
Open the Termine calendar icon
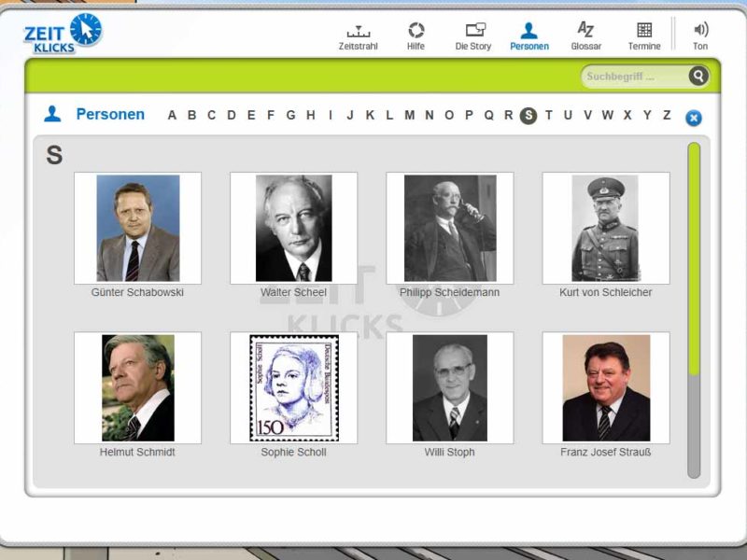click(644, 30)
